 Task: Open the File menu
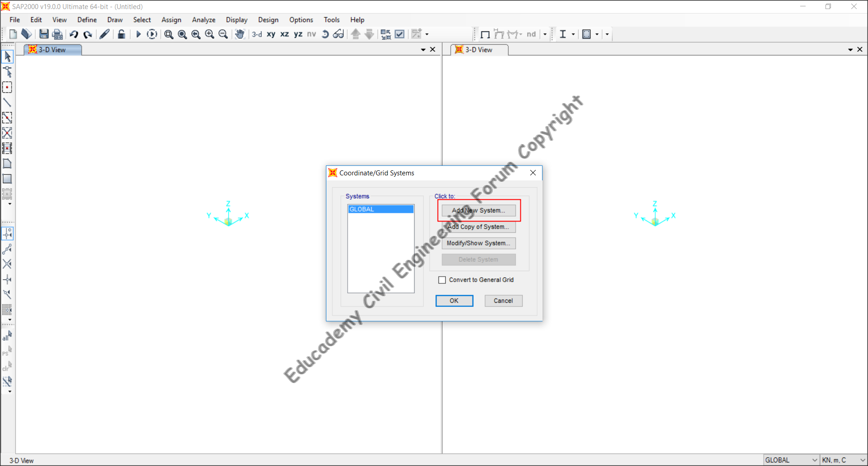15,20
